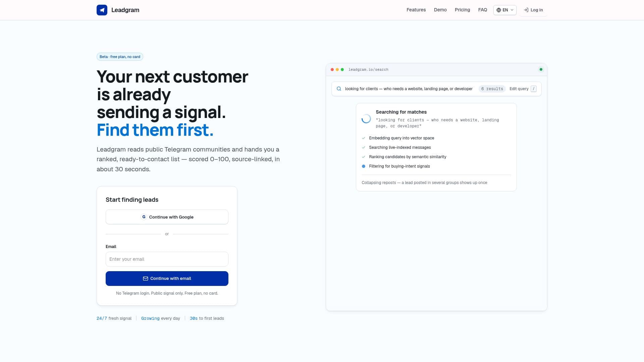Go to the Pricing nav item
644x362 pixels.
click(x=462, y=10)
